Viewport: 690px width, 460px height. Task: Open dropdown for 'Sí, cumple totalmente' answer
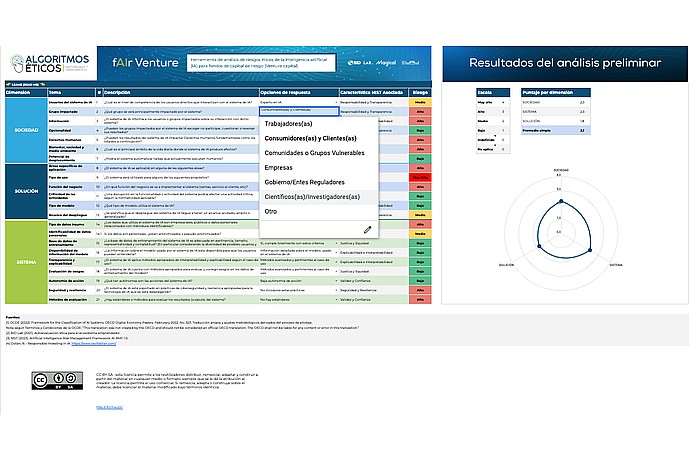[337, 243]
